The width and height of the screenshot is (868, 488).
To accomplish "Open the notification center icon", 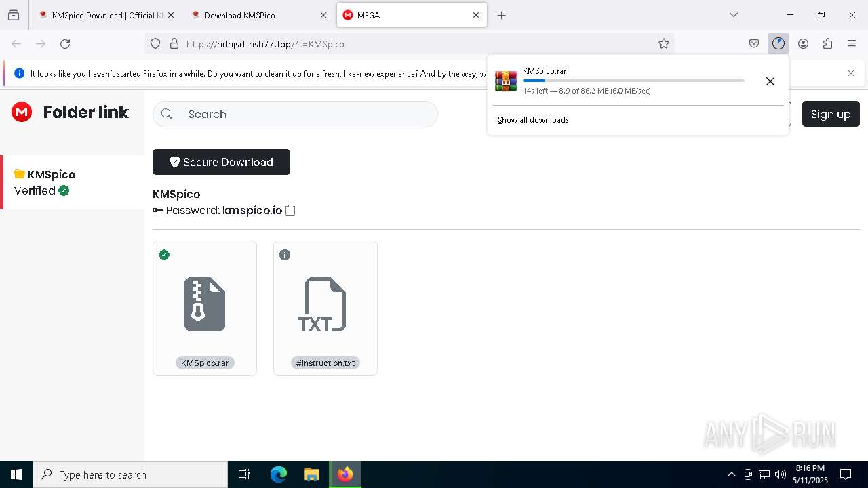I will coord(846,474).
